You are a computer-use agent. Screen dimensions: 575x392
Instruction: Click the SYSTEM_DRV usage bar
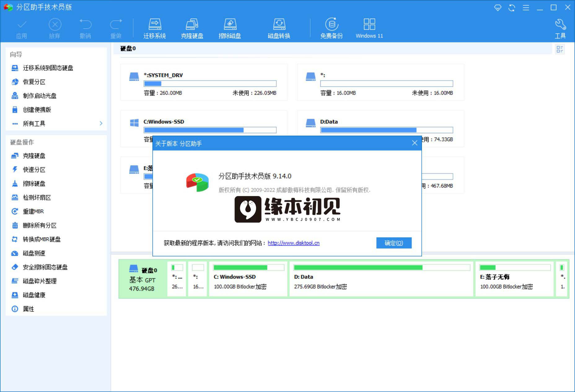(x=210, y=84)
